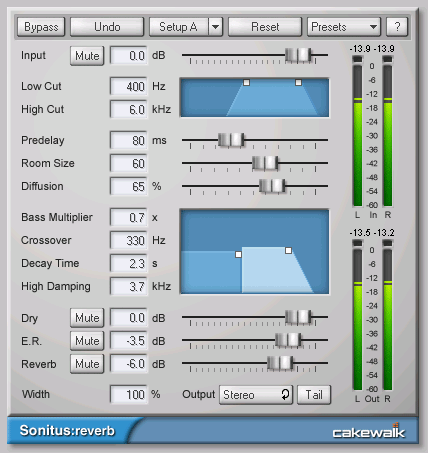Viewport: 428px width, 453px height.
Task: Click the Predelay slider handle
Action: click(x=231, y=140)
